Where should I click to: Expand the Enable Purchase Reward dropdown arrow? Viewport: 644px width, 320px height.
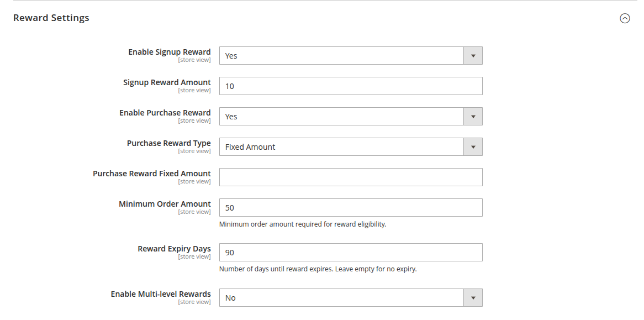point(473,117)
